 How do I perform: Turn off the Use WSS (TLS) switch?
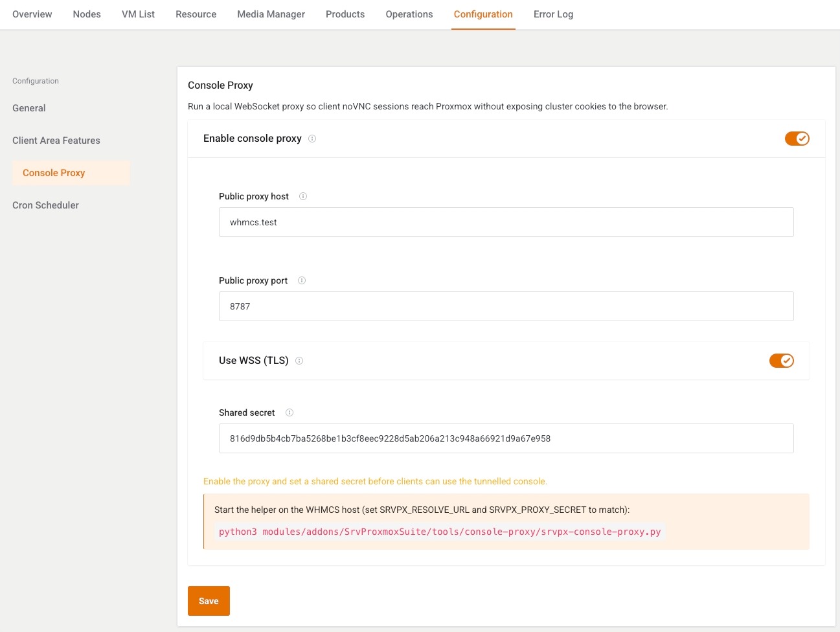pyautogui.click(x=782, y=361)
